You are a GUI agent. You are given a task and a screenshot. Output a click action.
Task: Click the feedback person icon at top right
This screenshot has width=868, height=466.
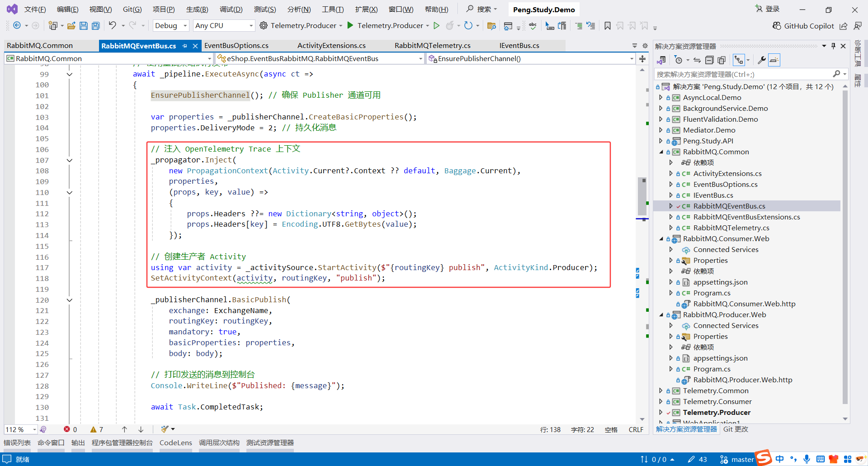(x=858, y=26)
